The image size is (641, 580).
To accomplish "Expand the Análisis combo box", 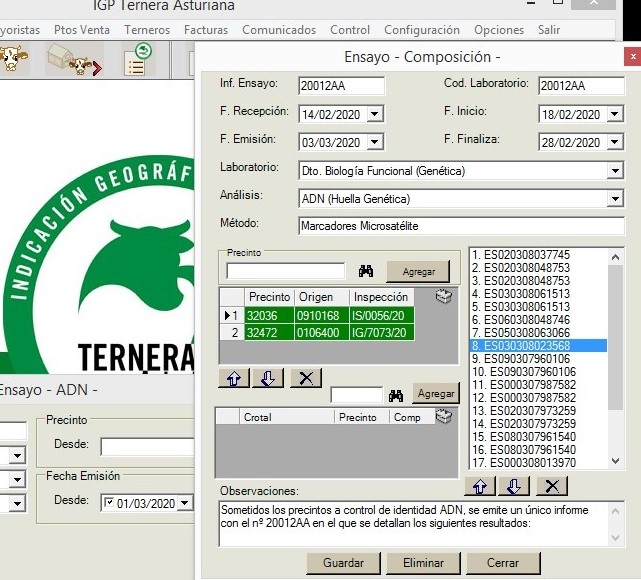I will [x=615, y=199].
